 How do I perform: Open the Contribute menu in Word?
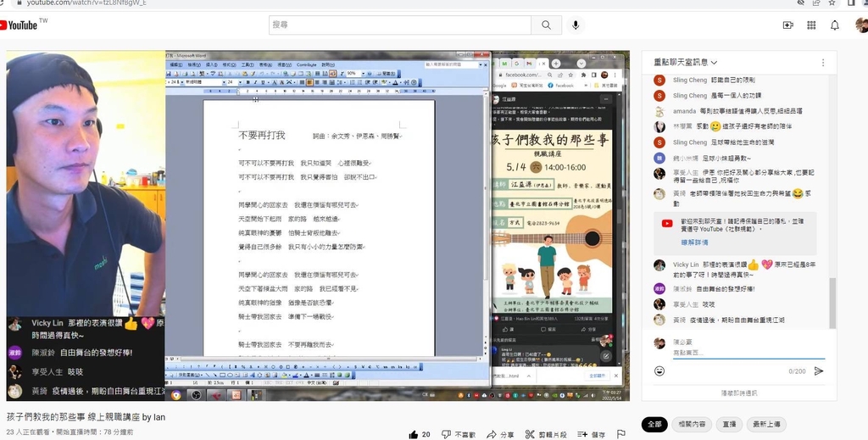tap(306, 64)
